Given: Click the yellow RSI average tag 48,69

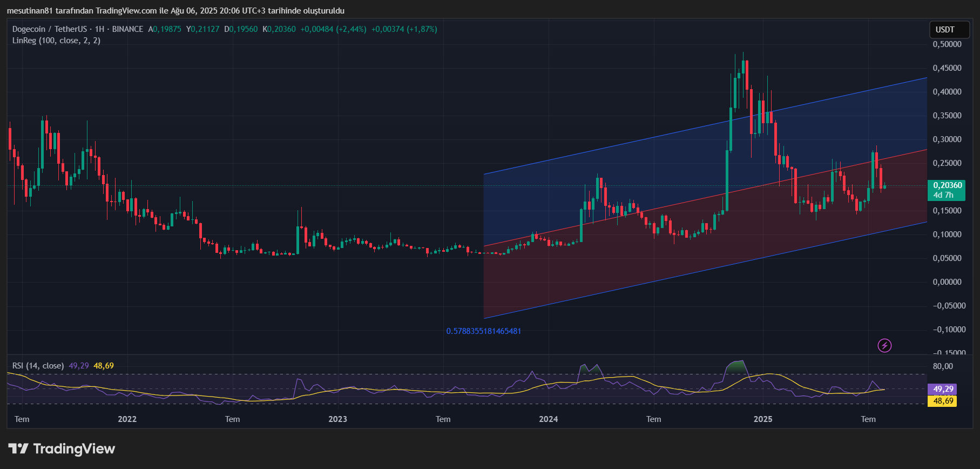Looking at the screenshot, I should click(942, 401).
